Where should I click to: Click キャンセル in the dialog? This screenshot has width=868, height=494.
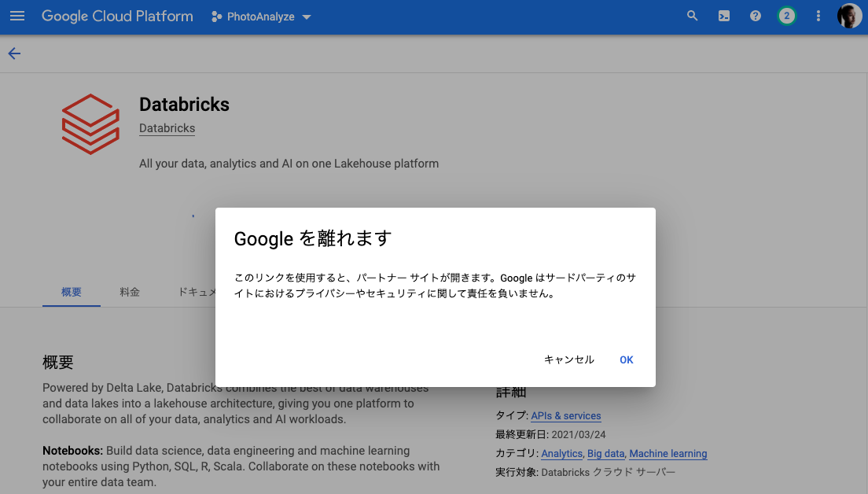pyautogui.click(x=569, y=359)
